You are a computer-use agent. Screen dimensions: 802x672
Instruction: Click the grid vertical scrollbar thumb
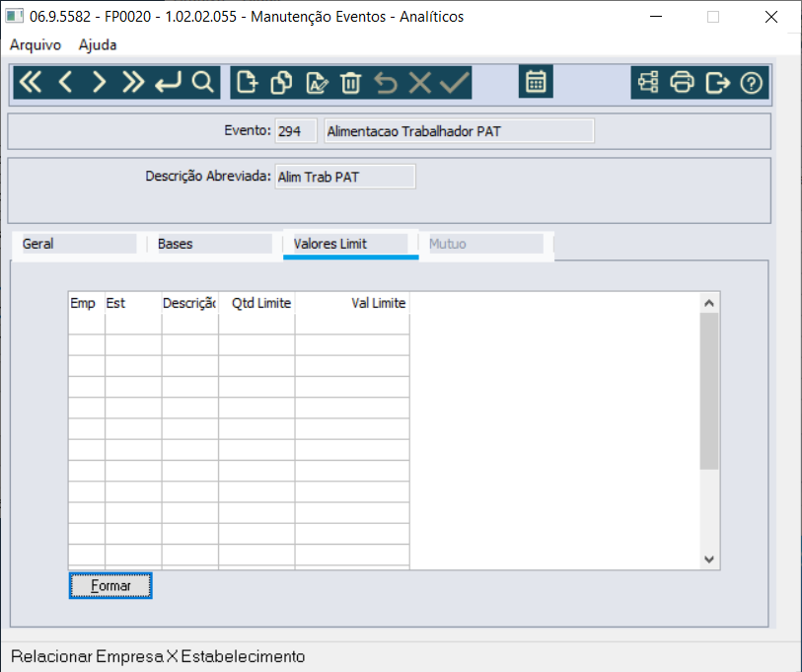click(x=709, y=391)
